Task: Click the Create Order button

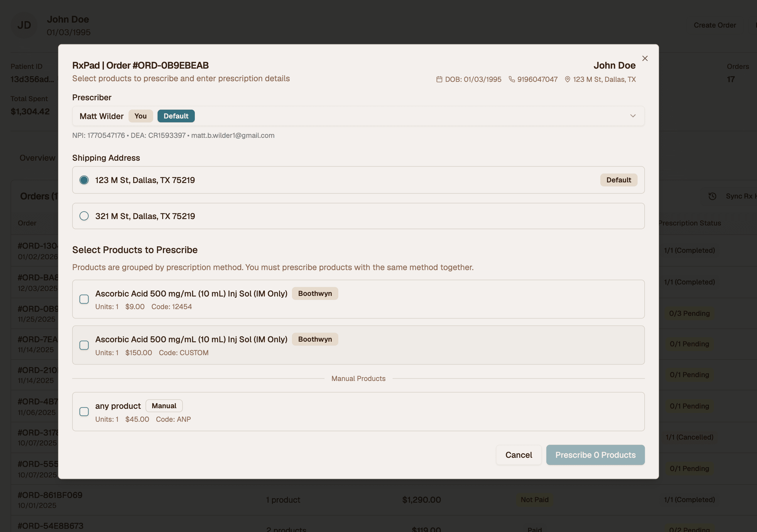Action: point(714,25)
